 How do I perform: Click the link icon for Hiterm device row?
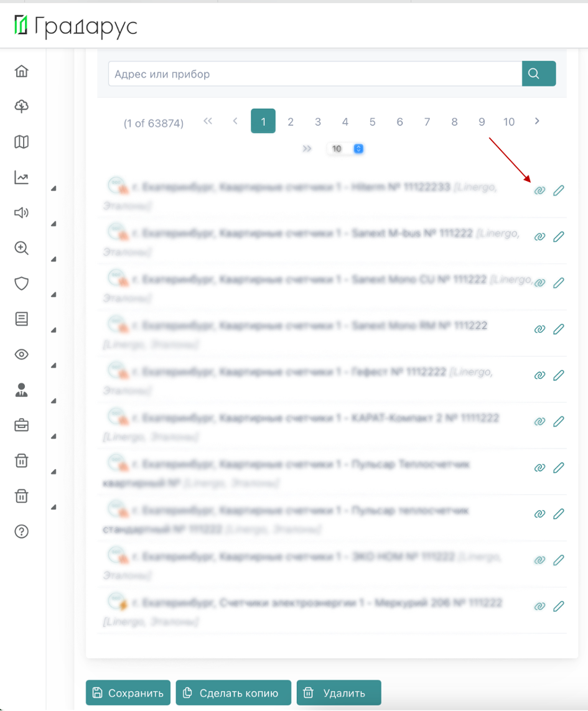pos(539,190)
